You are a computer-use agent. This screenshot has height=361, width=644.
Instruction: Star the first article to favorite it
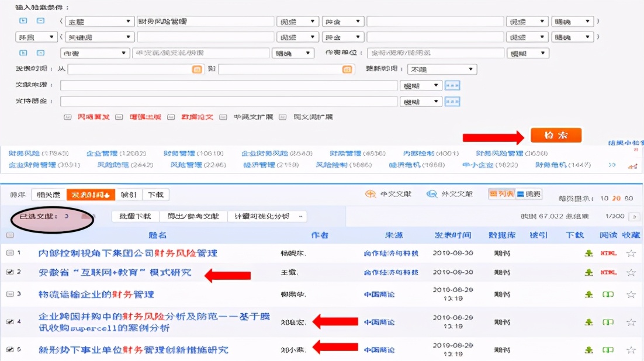(x=631, y=253)
